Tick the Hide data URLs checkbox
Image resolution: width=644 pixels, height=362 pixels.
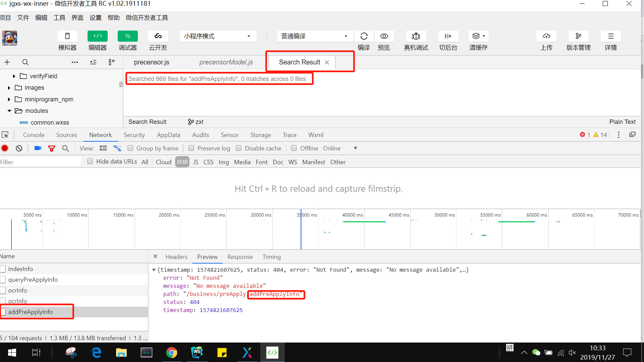(90, 161)
